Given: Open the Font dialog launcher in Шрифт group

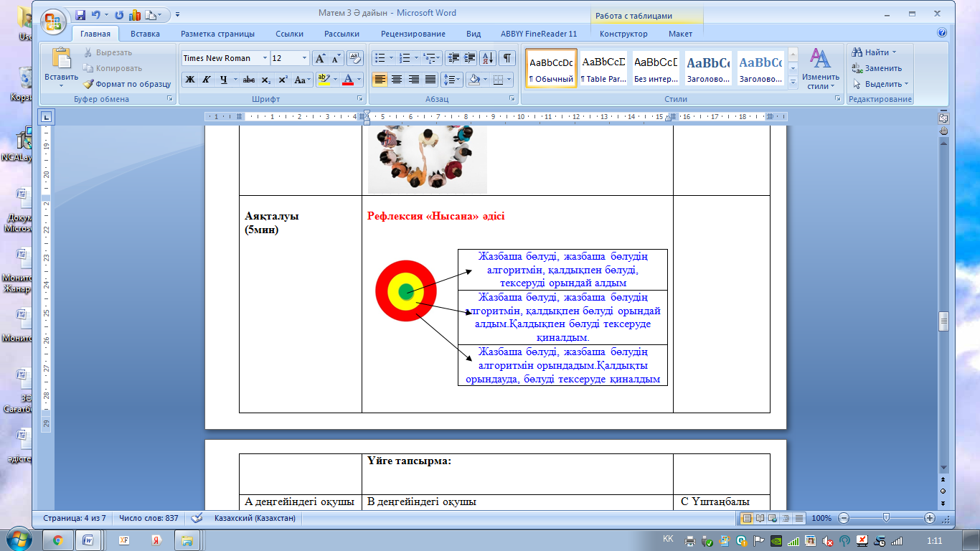Looking at the screenshot, I should tap(359, 99).
